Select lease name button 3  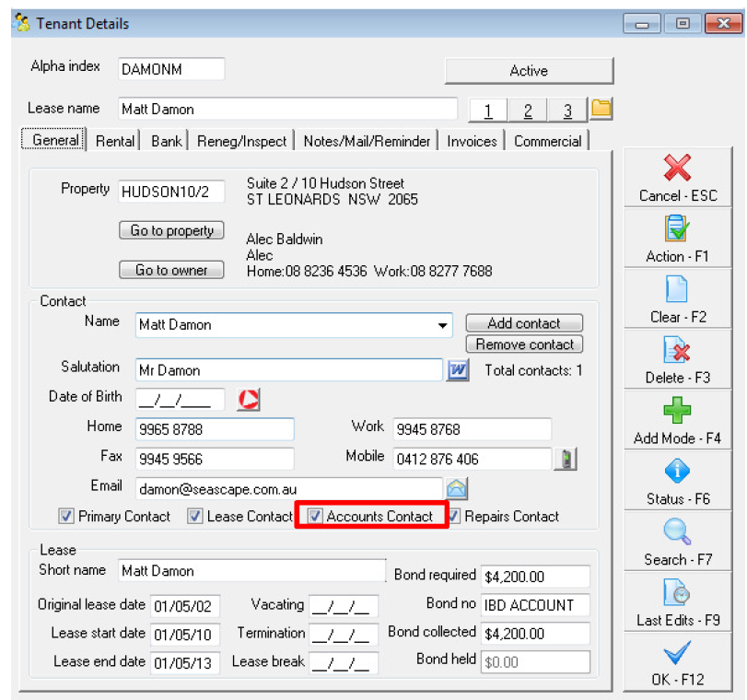point(567,111)
